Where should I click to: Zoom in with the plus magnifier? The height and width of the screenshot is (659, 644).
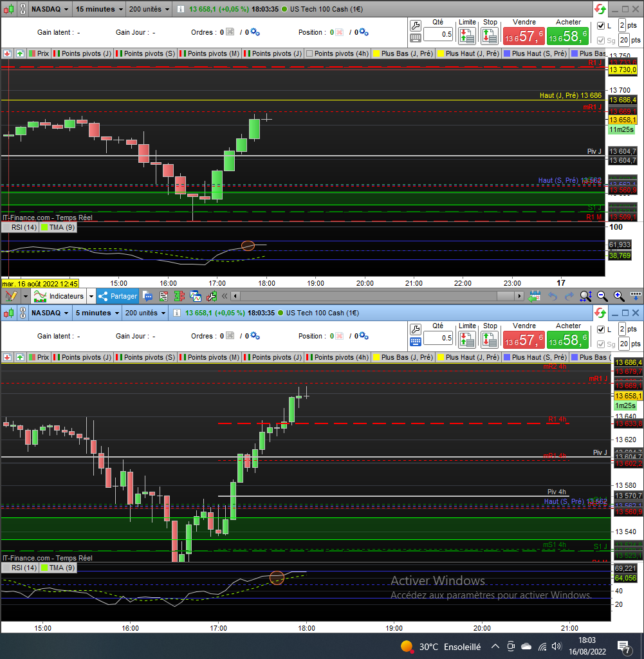click(619, 296)
